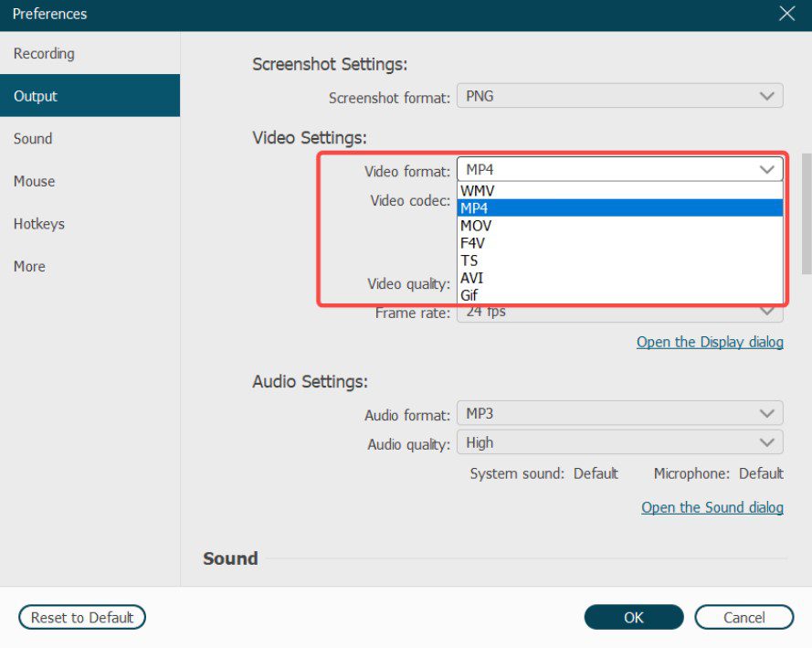Choose WMV from the video format list
812x648 pixels.
[x=478, y=191]
